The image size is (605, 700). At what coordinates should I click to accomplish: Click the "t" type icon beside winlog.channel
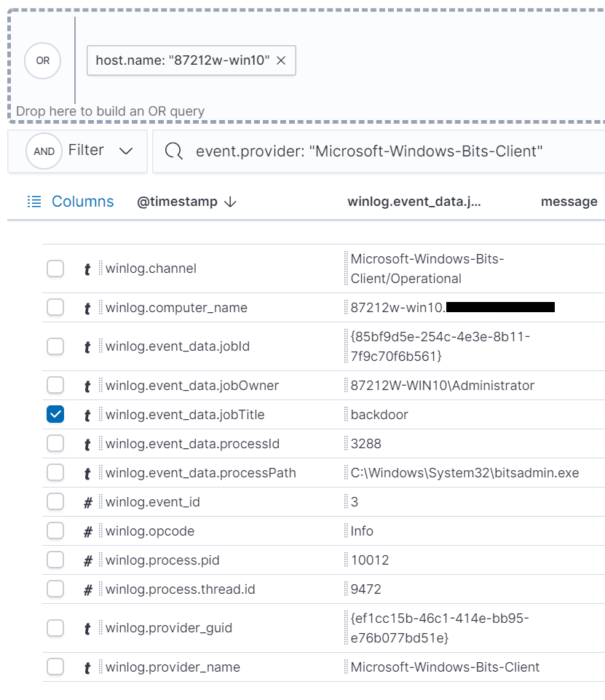[x=87, y=268]
